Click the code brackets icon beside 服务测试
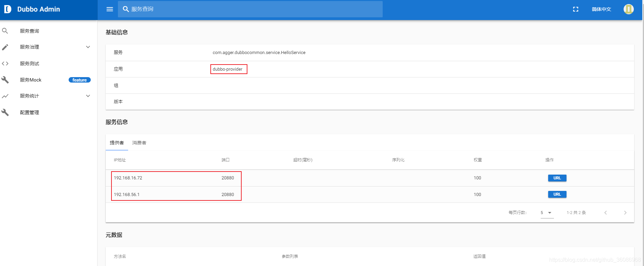644x266 pixels. click(x=5, y=64)
